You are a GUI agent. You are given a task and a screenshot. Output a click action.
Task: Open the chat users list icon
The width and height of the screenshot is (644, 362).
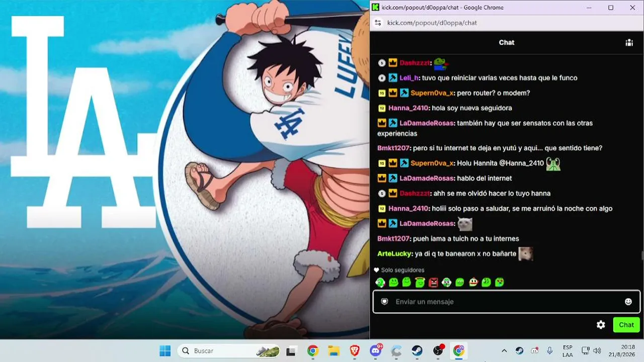[x=629, y=43]
